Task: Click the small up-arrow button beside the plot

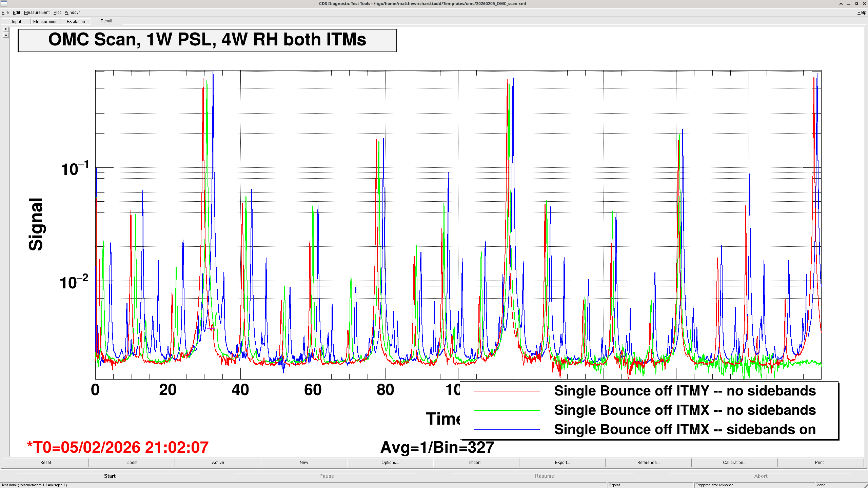Action: (6, 35)
